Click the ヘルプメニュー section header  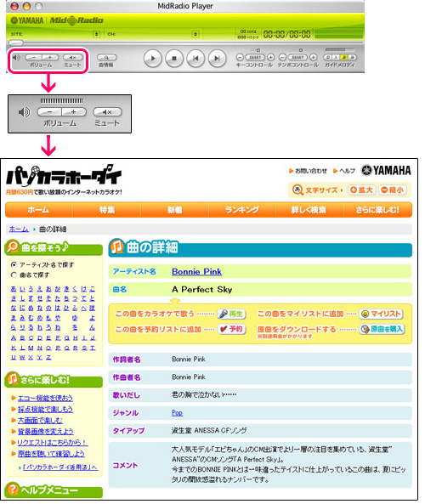54,490
